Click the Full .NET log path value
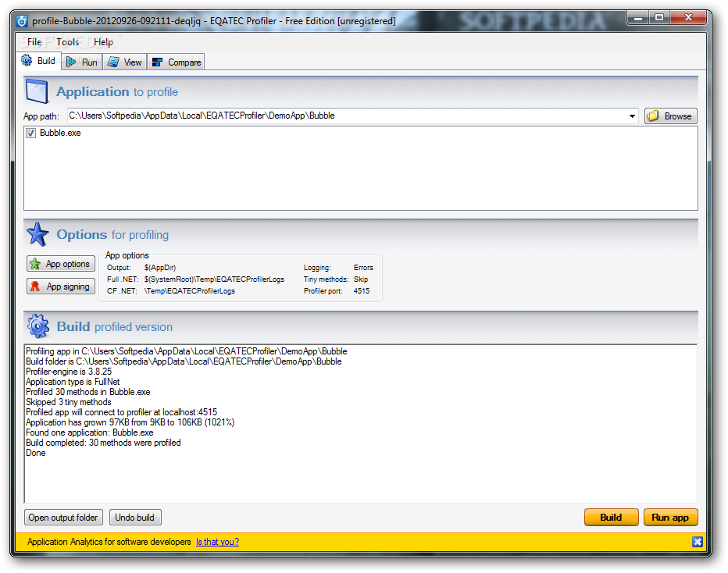The image size is (728, 573). pyautogui.click(x=214, y=279)
